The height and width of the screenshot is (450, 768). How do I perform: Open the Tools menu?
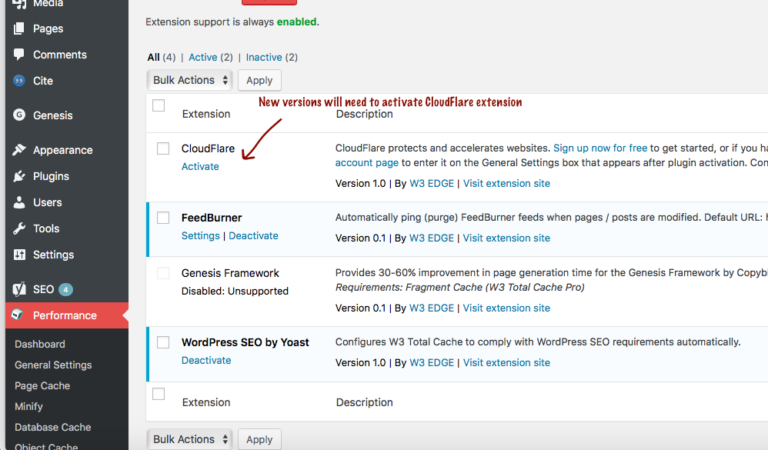point(46,228)
